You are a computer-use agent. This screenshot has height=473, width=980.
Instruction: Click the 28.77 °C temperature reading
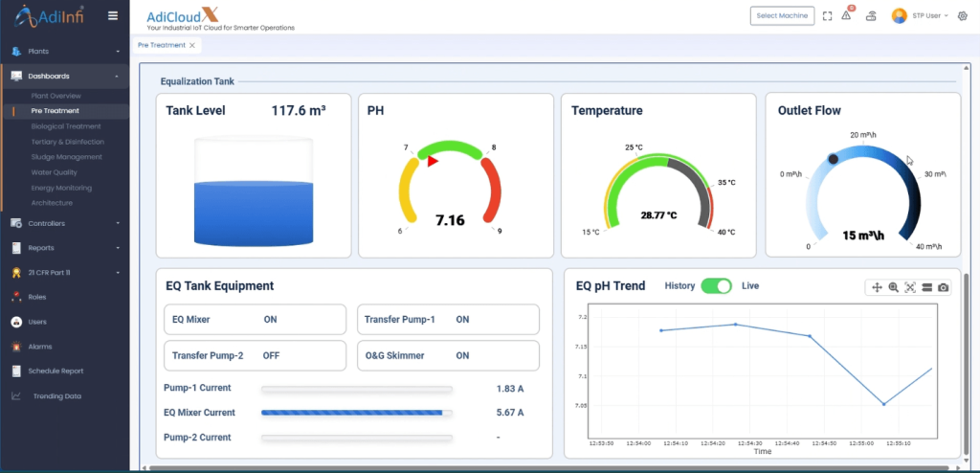pyautogui.click(x=658, y=215)
